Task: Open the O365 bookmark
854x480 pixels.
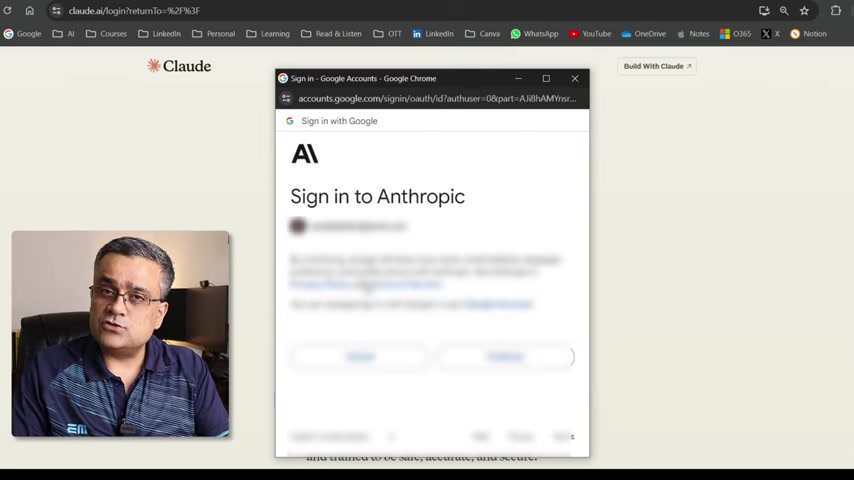Action: 735,34
